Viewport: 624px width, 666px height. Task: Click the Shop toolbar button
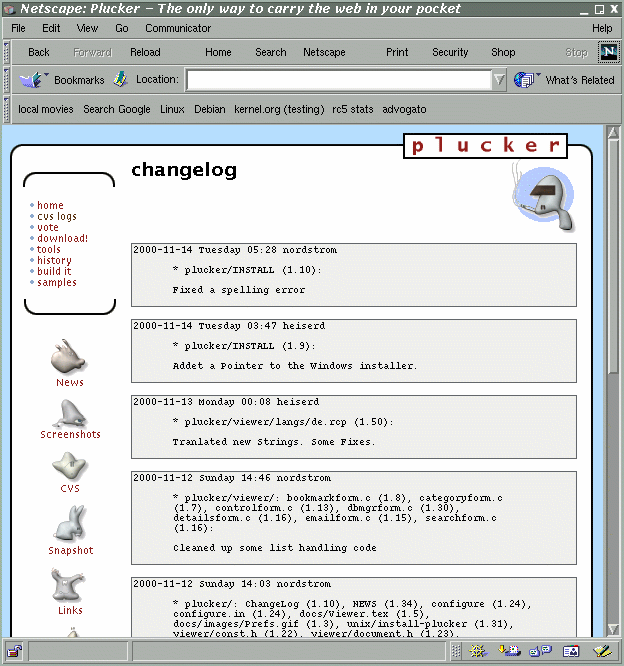(503, 52)
